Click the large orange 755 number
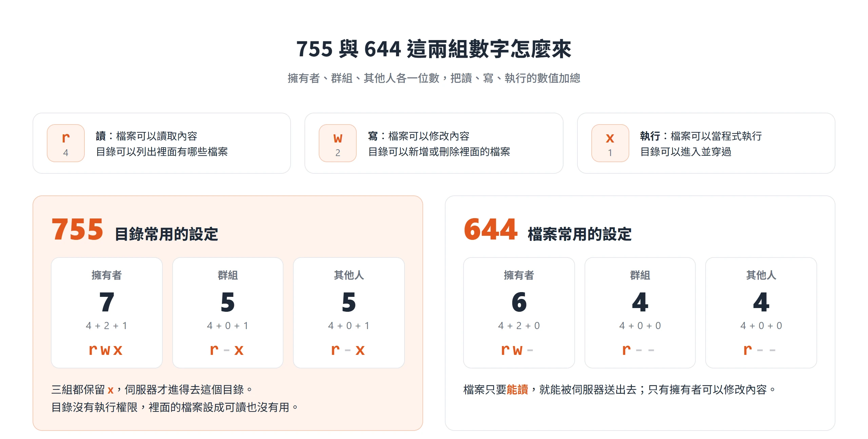The width and height of the screenshot is (868, 439). (77, 229)
